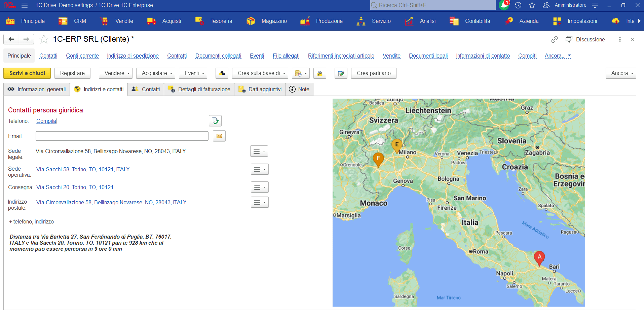Image resolution: width=644 pixels, height=312 pixels.
Task: Open the toolbar Ancora dropdown
Action: (x=621, y=73)
